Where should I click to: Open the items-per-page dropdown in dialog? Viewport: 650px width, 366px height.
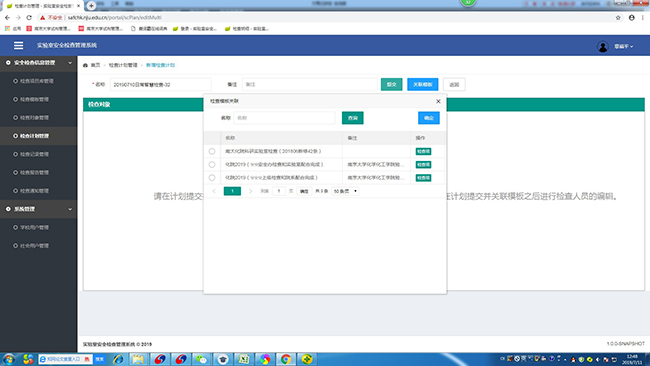[x=345, y=191]
